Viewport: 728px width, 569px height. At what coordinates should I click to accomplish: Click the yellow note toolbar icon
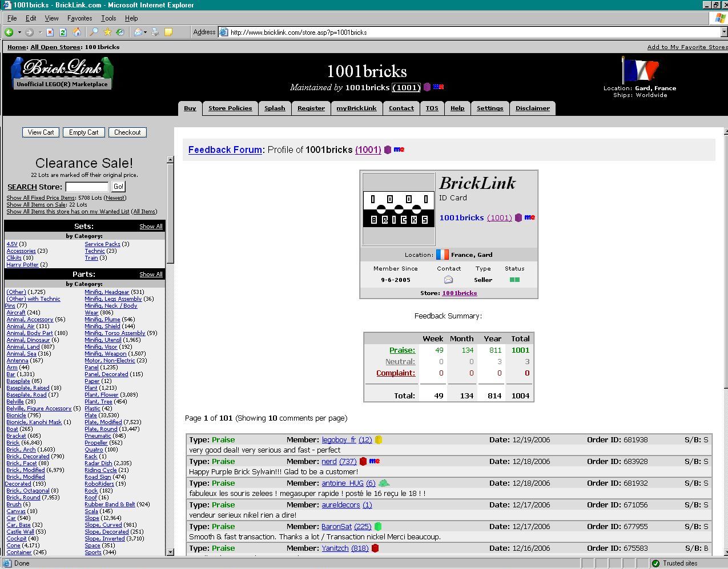point(168,33)
